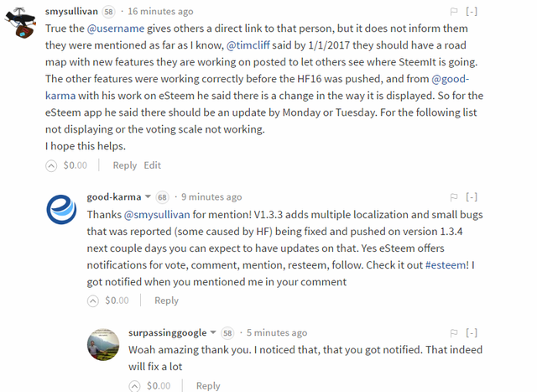
Task: Upvote surpassinggoogle's comment
Action: click(135, 385)
